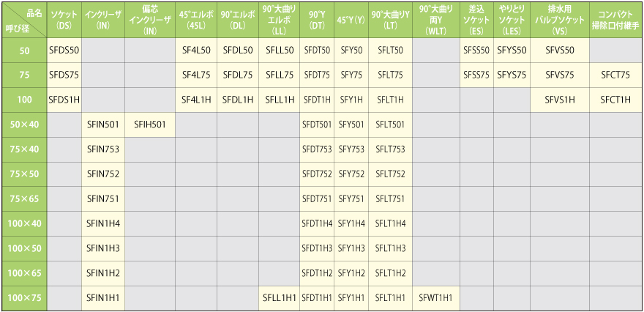
Task: Click the SFWT1H1 cell
Action: click(435, 297)
